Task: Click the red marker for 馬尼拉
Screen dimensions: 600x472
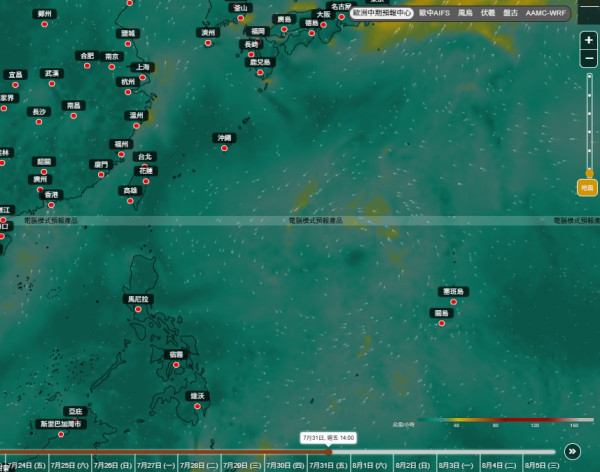Action: [138, 309]
